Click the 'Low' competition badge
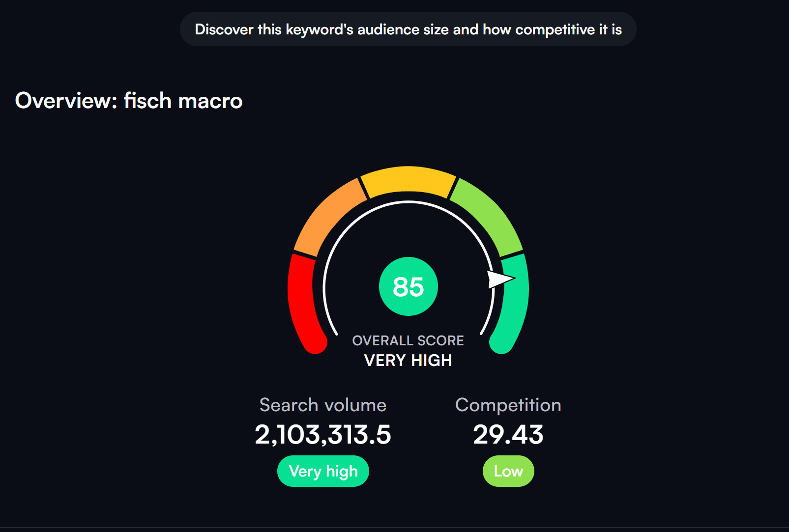789x532 pixels. 508,471
